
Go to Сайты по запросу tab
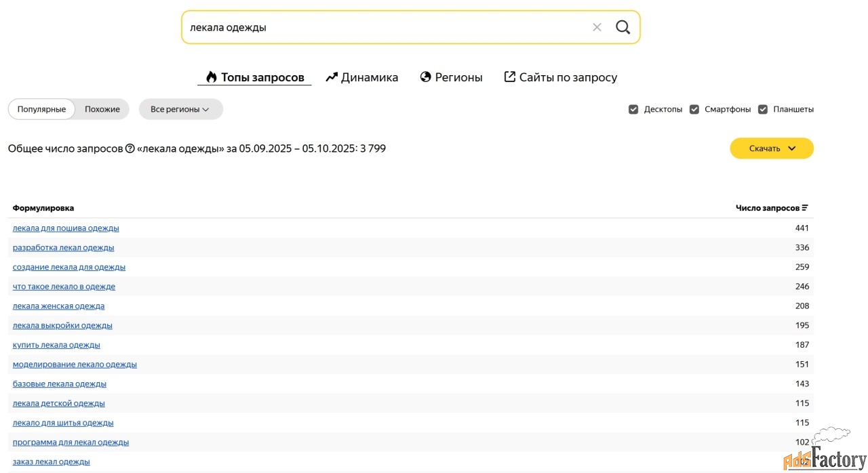click(x=560, y=77)
